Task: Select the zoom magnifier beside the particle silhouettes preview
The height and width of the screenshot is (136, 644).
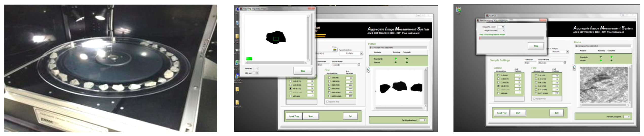Action: click(x=368, y=68)
